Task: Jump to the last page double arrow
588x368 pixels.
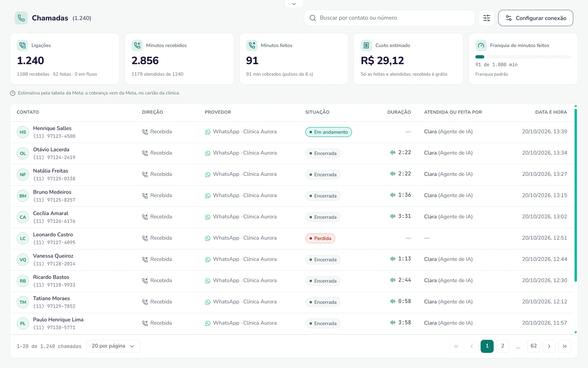Action: click(x=565, y=346)
